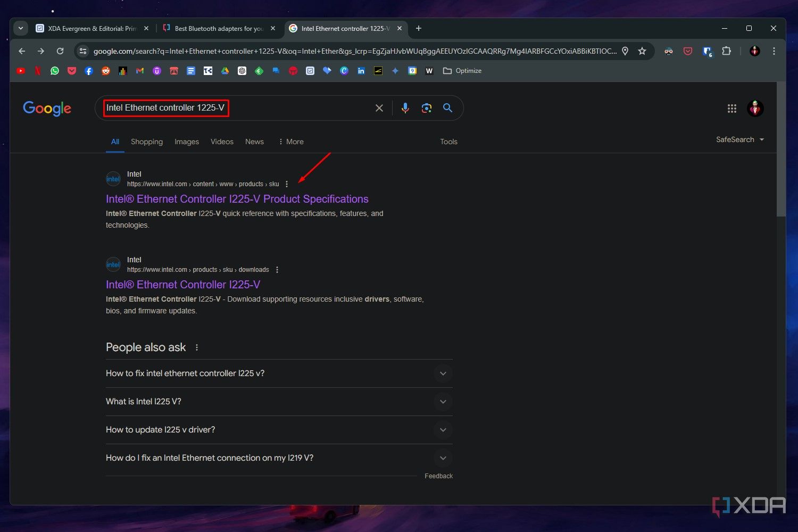Open the Bitwarden extension with badge 6
Viewport: 798px width, 532px height.
tap(707, 52)
